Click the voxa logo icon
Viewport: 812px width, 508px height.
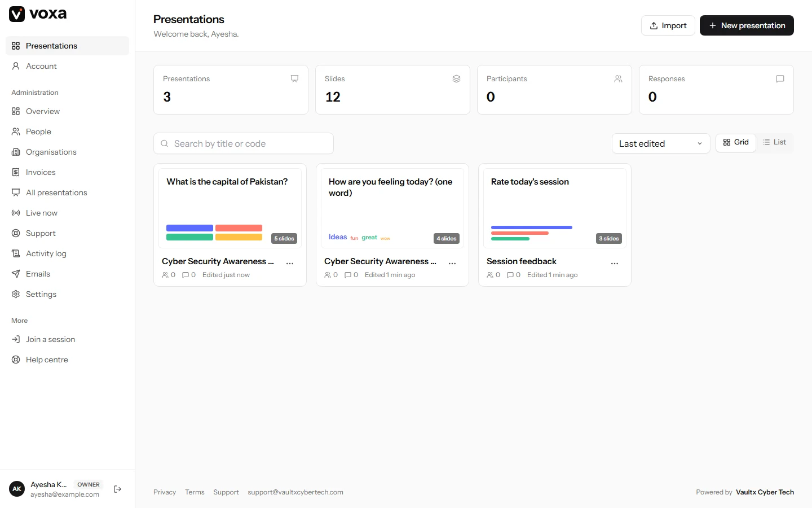click(x=17, y=14)
